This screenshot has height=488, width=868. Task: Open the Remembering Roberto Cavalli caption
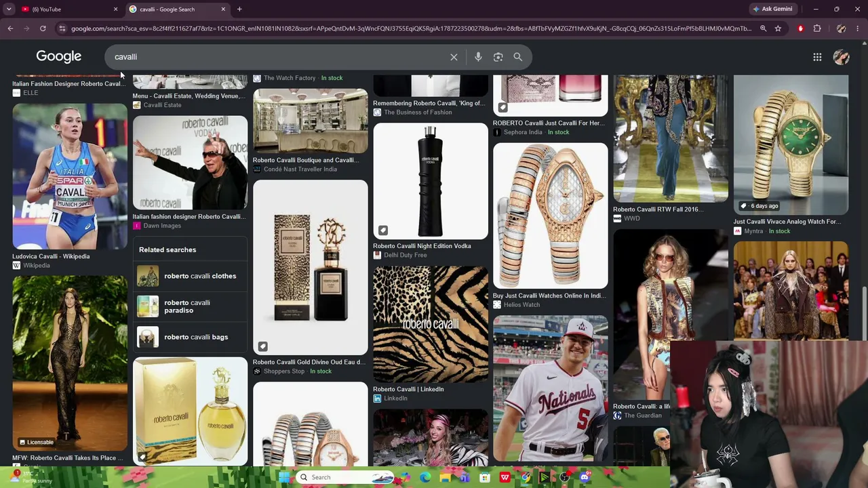click(429, 104)
